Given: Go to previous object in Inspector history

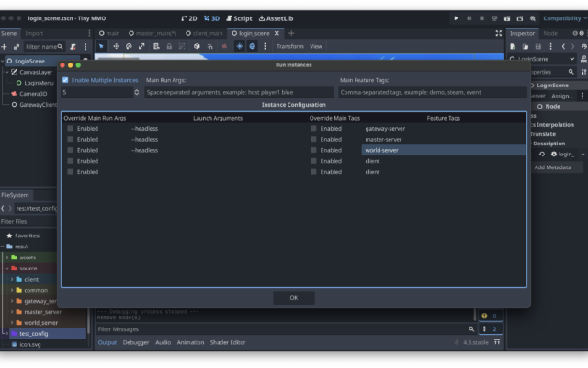Looking at the screenshot, I should [563, 47].
